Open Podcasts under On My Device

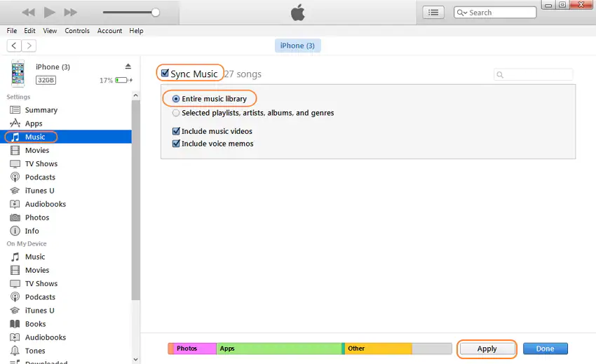click(x=66, y=297)
